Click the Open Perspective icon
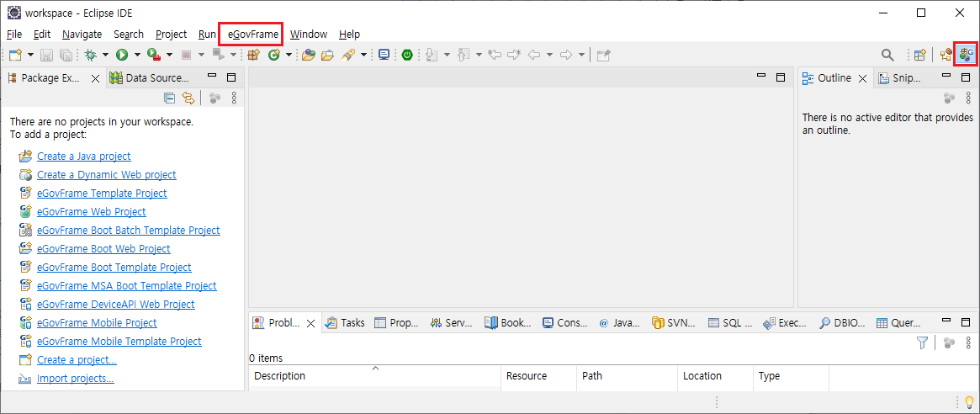This screenshot has height=414, width=980. [919, 55]
